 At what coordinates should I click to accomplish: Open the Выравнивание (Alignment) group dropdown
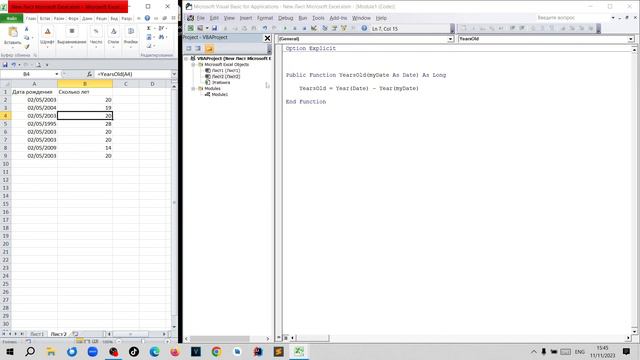point(72,38)
